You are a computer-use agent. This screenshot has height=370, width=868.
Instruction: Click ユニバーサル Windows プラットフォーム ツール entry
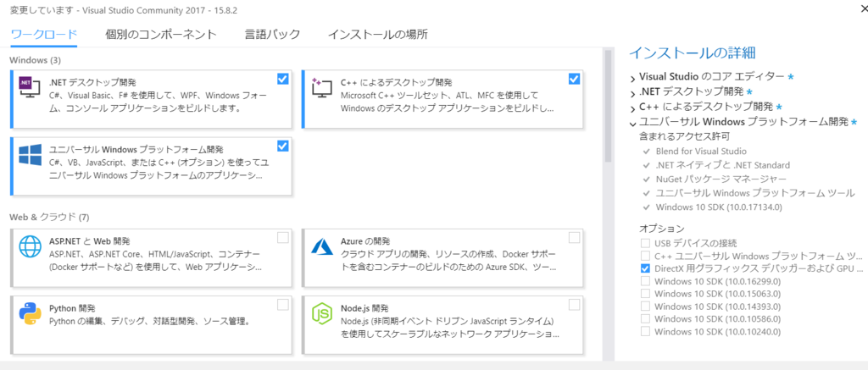pyautogui.click(x=755, y=193)
